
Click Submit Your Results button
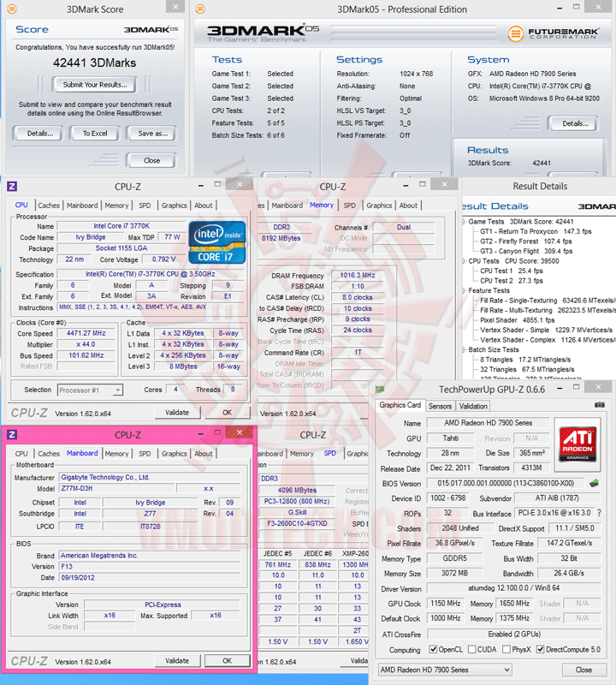pyautogui.click(x=95, y=85)
